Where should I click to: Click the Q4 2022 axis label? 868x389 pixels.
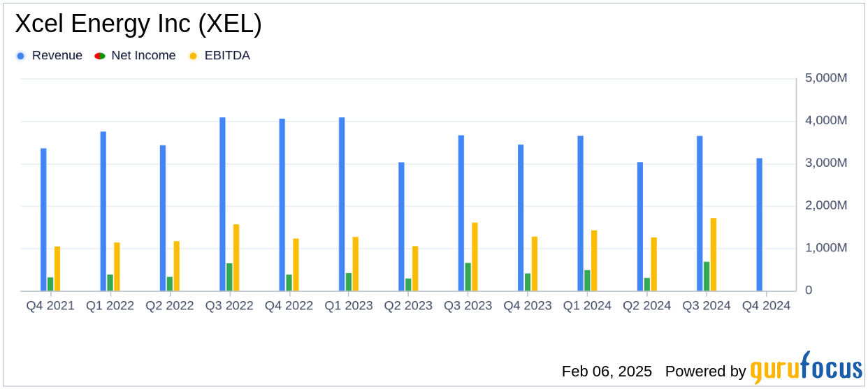tap(289, 306)
